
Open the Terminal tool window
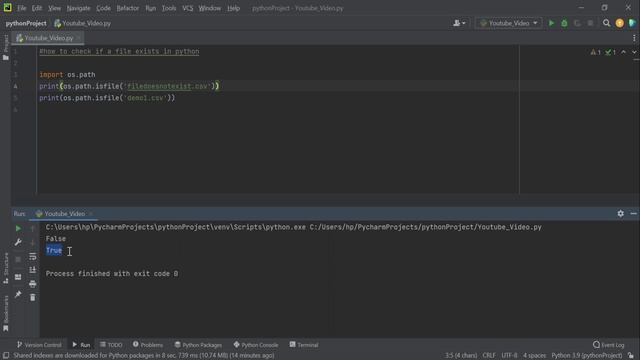click(x=304, y=345)
